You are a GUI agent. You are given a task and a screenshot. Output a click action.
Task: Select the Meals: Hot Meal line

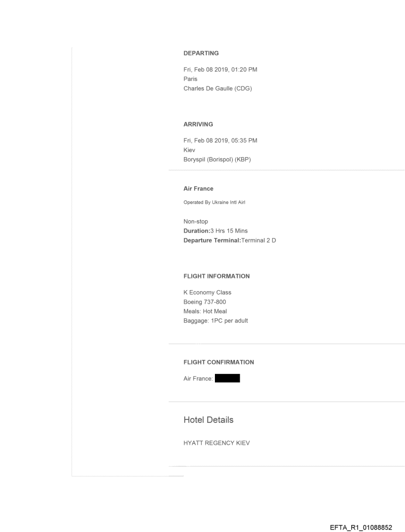[x=205, y=311]
